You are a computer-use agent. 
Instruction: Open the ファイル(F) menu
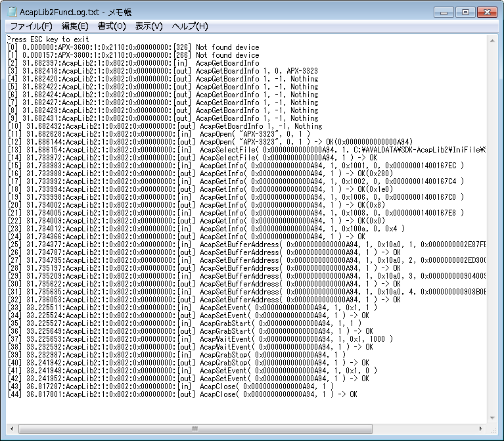point(31,26)
